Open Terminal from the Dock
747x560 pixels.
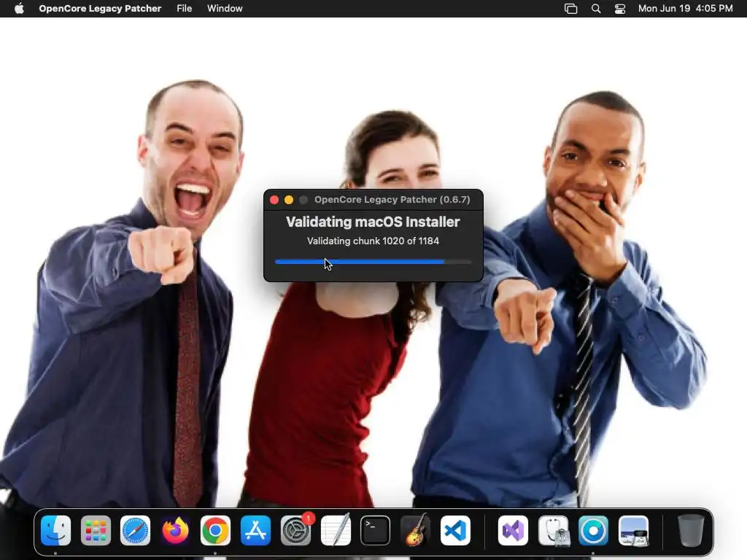point(376,531)
